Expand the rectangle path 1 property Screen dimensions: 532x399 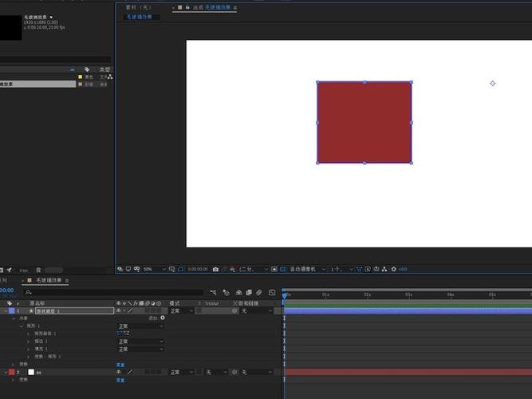[x=28, y=334]
